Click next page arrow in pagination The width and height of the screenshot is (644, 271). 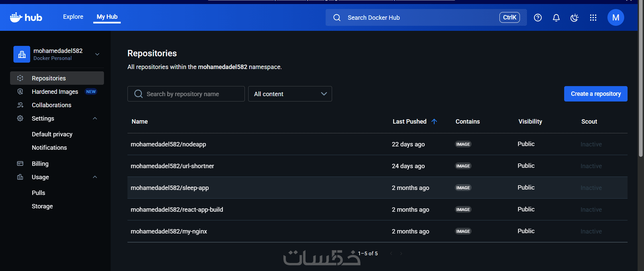[x=401, y=254]
